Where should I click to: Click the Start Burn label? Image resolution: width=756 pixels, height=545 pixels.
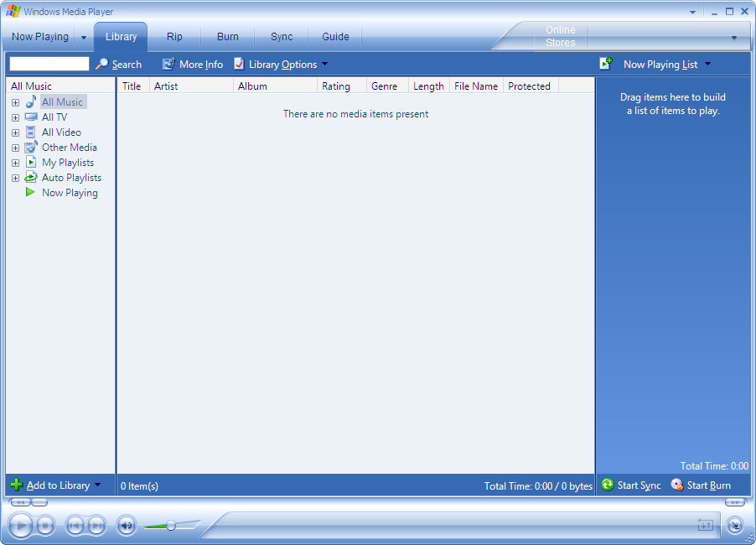click(x=709, y=485)
